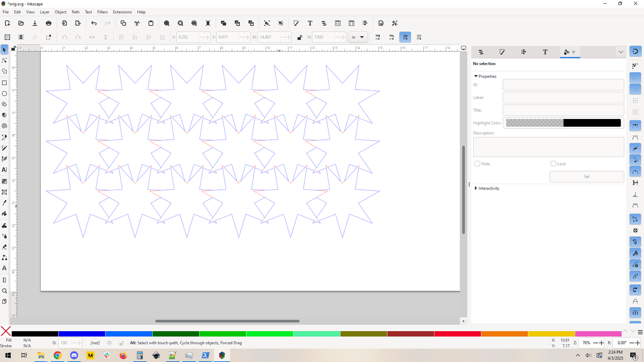This screenshot has width=644, height=362.
Task: Expand the Interactivity section
Action: coord(487,188)
